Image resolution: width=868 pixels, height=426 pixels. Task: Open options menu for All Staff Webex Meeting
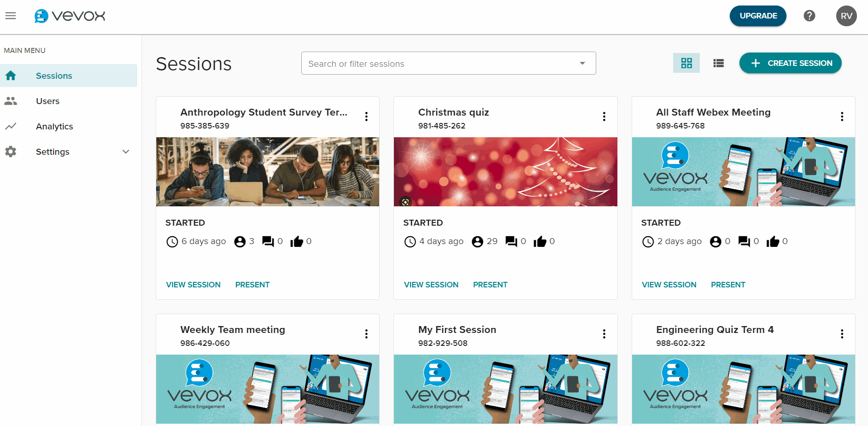click(842, 117)
